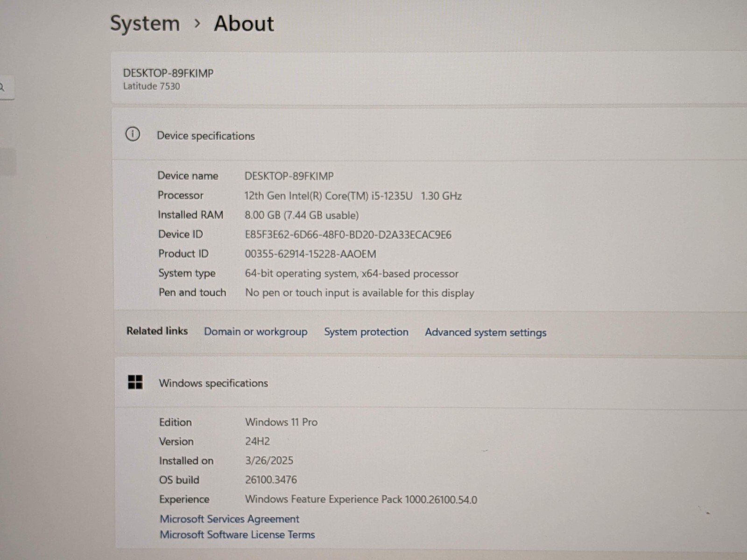Click the Pen and touch label
Screen dimensions: 747x560
[x=192, y=292]
